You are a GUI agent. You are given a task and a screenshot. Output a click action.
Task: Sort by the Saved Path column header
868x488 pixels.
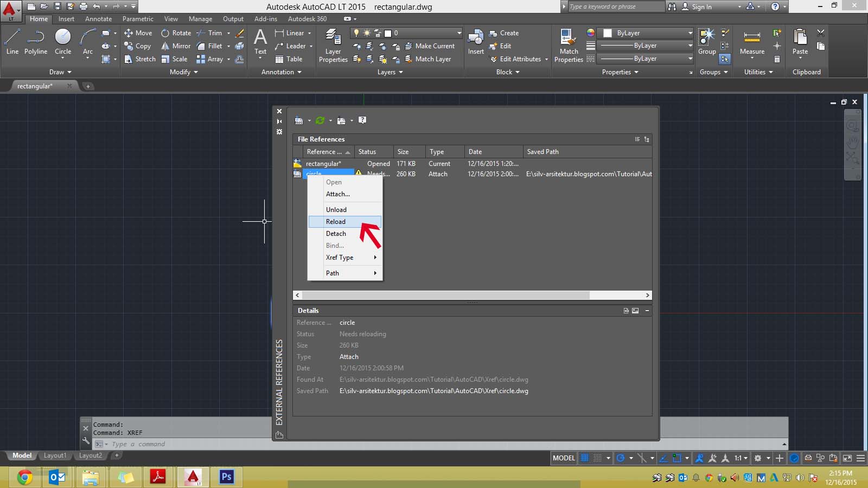coord(588,152)
